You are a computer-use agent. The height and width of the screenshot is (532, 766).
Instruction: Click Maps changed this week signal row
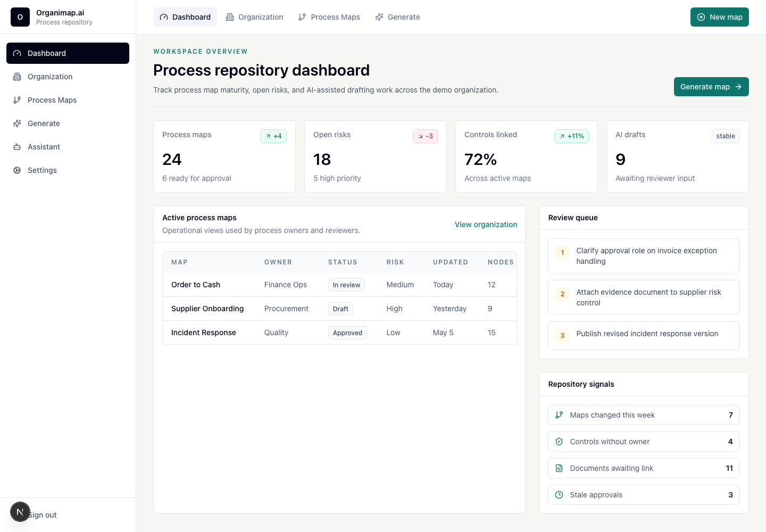[x=644, y=415]
